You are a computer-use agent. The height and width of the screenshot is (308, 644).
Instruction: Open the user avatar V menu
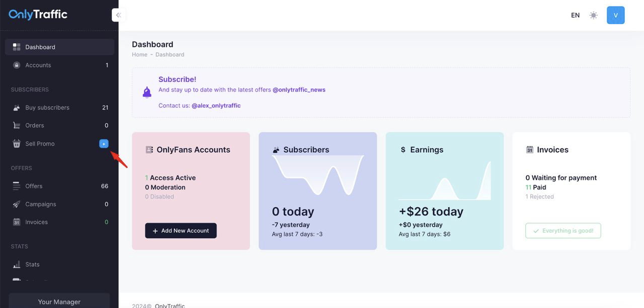point(615,15)
